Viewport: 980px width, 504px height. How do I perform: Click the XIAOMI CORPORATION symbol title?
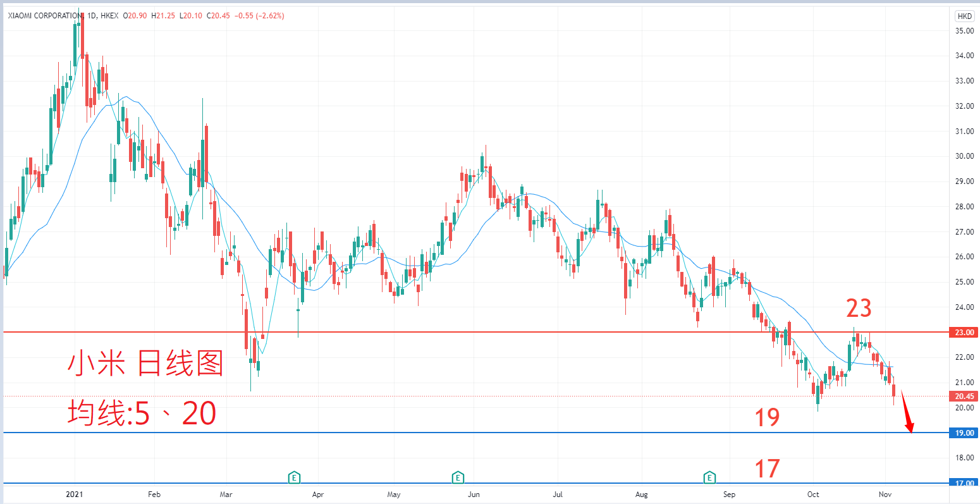click(x=44, y=16)
